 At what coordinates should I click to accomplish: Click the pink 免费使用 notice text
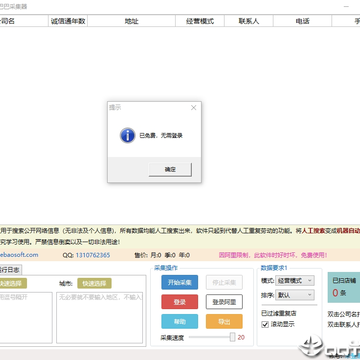[x=273, y=255]
